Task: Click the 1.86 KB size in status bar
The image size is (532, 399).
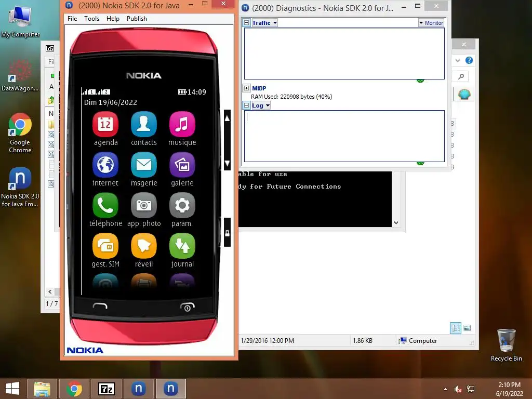Action: pos(362,341)
